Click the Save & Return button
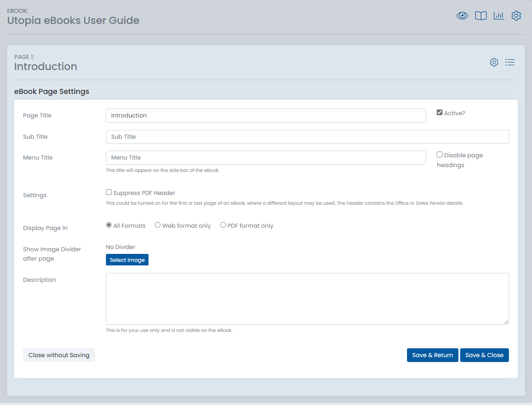The width and height of the screenshot is (532, 405). click(432, 355)
